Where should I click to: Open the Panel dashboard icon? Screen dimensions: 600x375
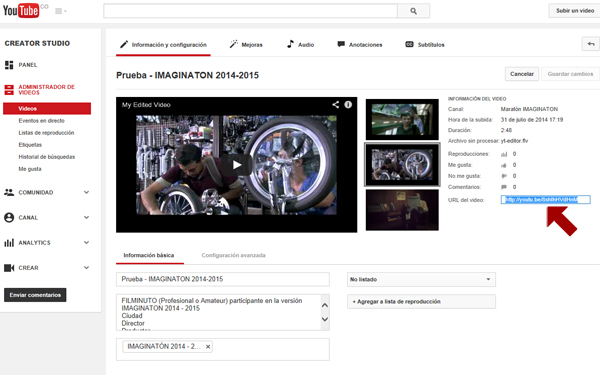click(x=9, y=65)
